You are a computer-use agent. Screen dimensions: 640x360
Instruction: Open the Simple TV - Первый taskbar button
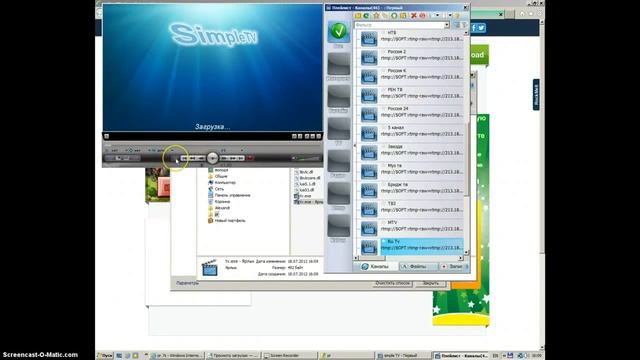[x=403, y=356]
